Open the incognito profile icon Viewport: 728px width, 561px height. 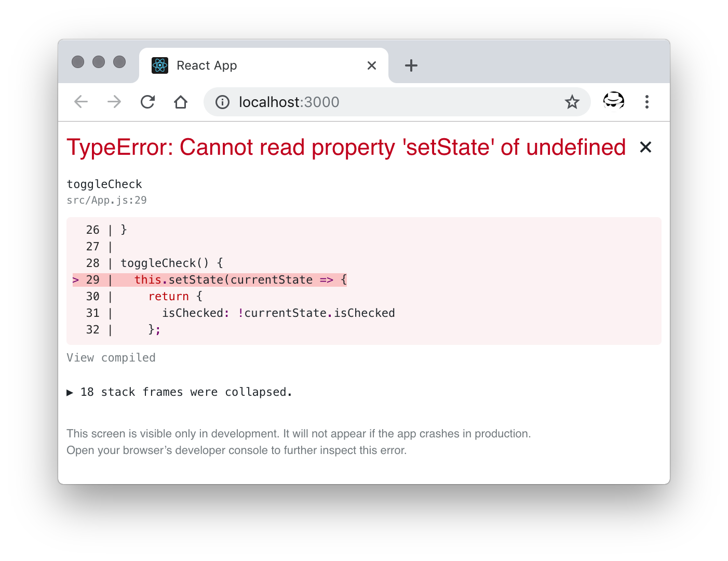click(613, 101)
